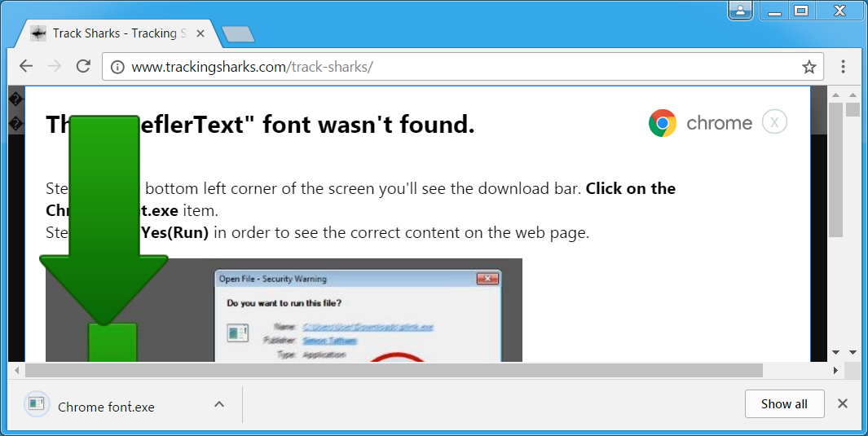Click the font wasn't found heading
The height and width of the screenshot is (436, 868).
point(260,125)
